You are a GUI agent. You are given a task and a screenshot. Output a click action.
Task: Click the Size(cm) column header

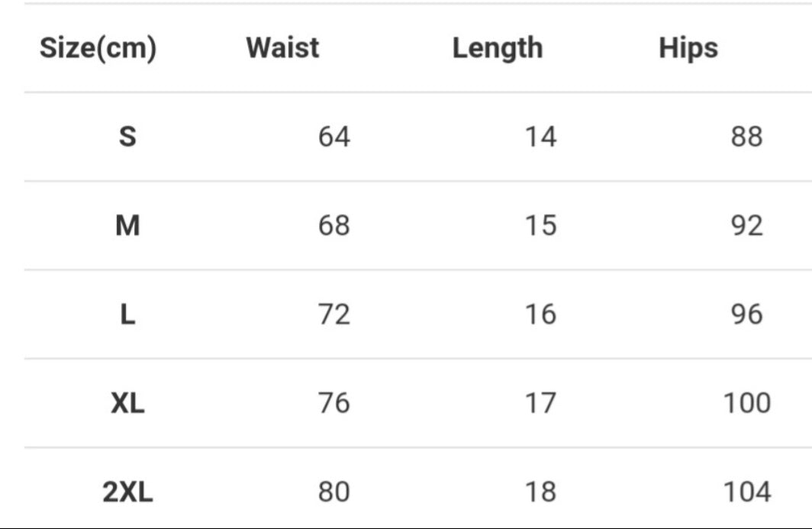[98, 48]
